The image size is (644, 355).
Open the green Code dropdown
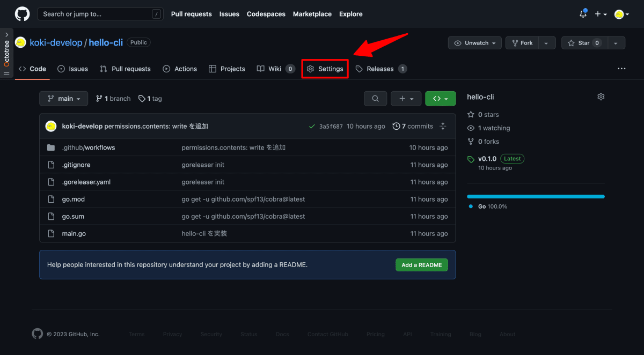pos(440,98)
